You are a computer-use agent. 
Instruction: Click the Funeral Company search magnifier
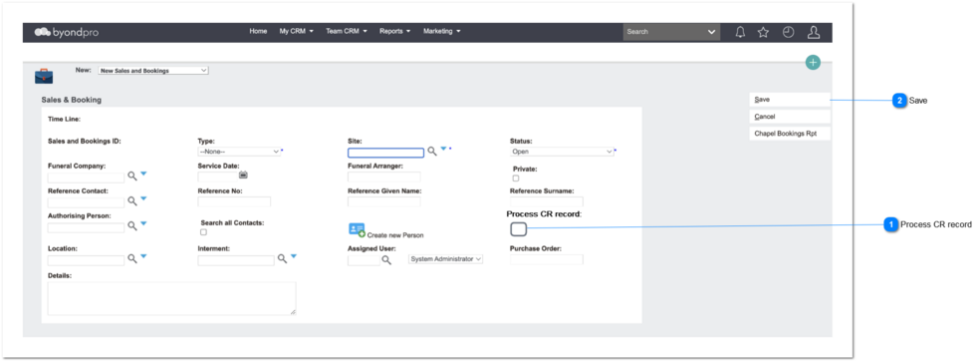click(131, 177)
